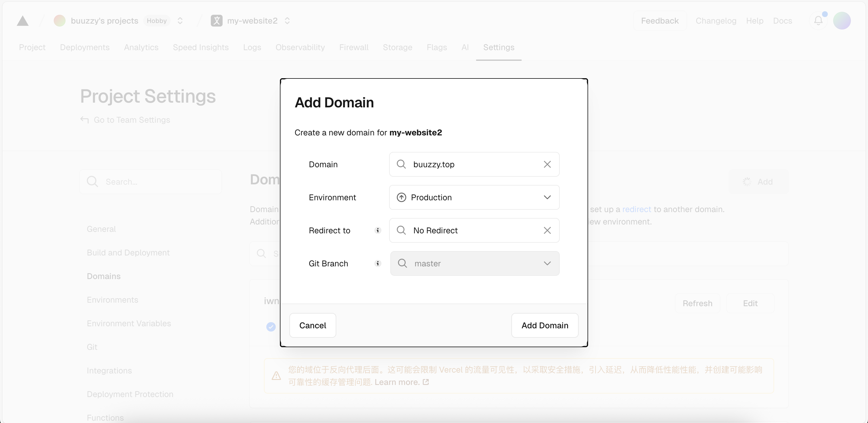The image size is (868, 423).
Task: Switch to the Observability tab
Action: point(300,47)
